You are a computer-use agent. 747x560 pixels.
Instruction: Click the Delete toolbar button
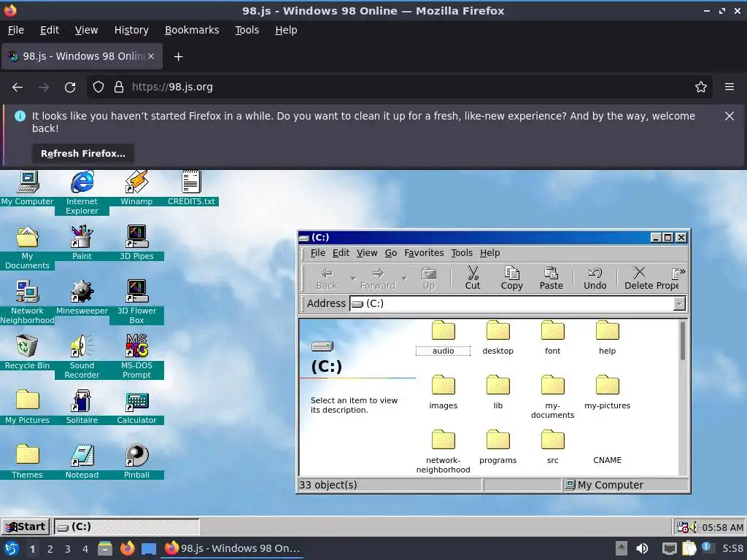coord(639,278)
